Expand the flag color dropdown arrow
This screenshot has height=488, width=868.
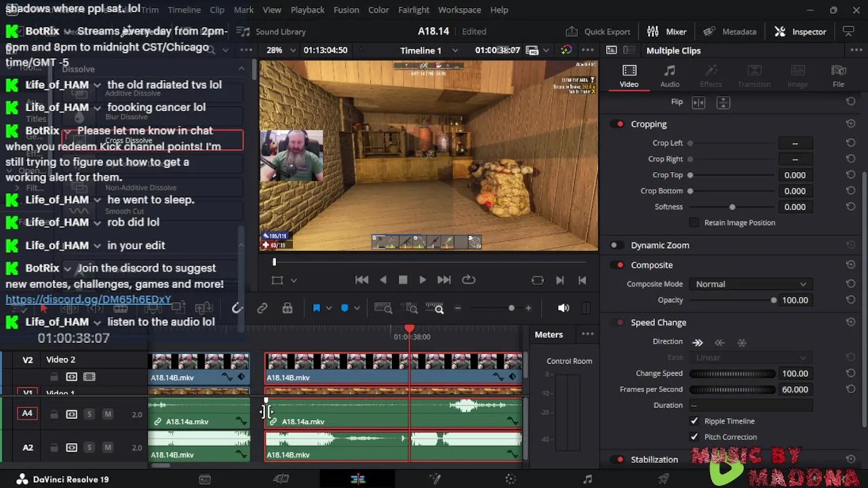(x=329, y=308)
